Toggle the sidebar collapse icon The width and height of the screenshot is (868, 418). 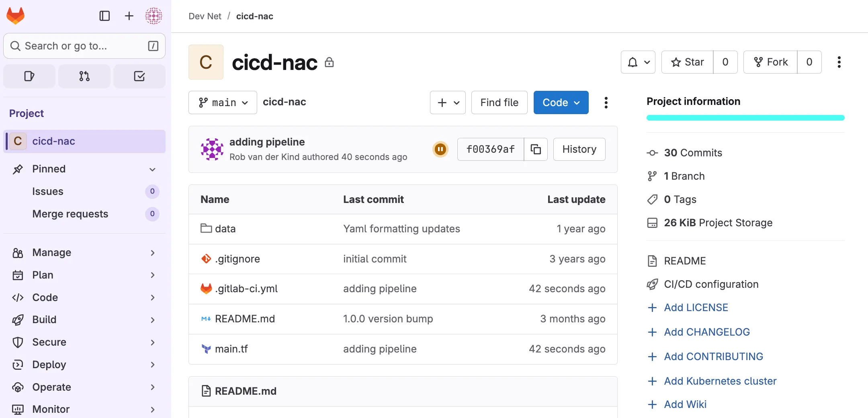coord(104,16)
